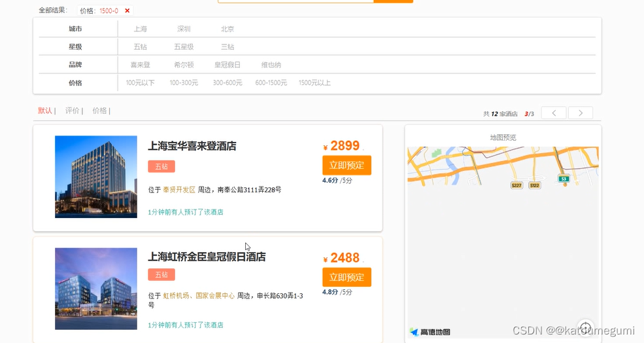Sort results by 评价
Screen dimensions: 644x343
tap(73, 111)
